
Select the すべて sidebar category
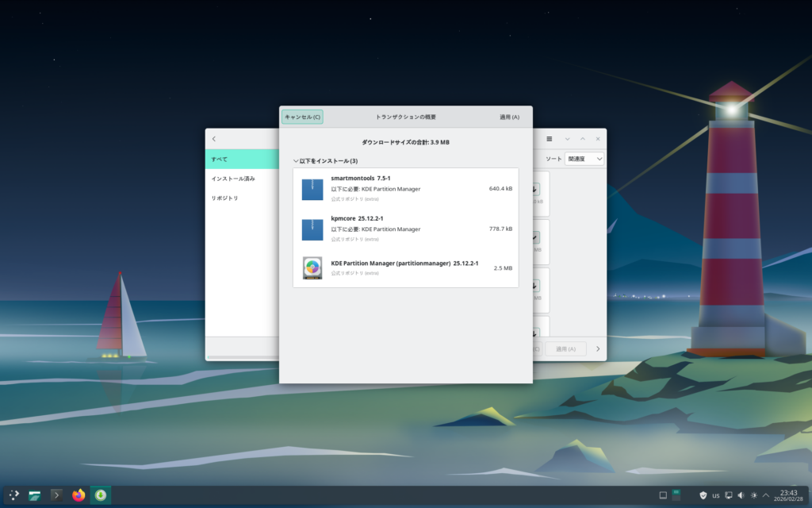(242, 160)
